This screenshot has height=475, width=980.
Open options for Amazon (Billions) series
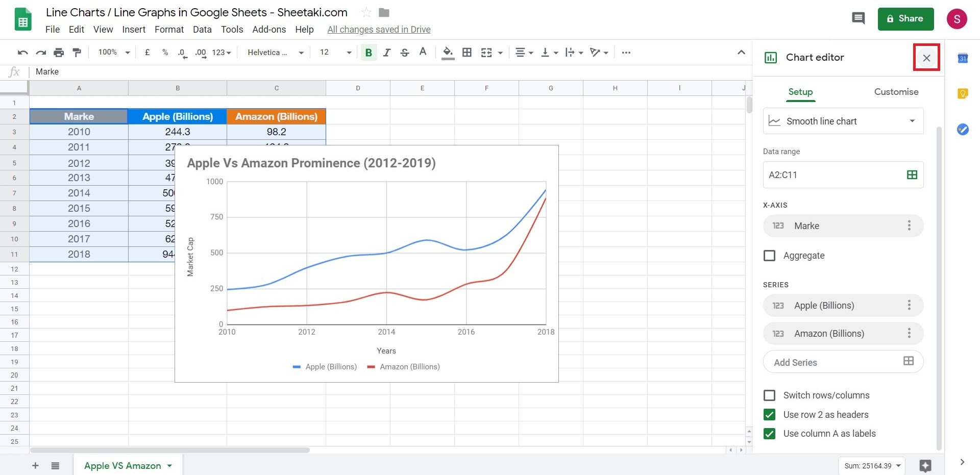(909, 333)
